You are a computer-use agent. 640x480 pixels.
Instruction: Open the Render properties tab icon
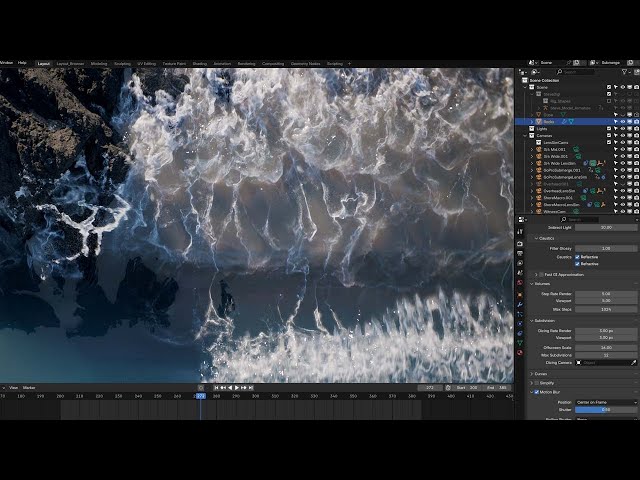520,244
